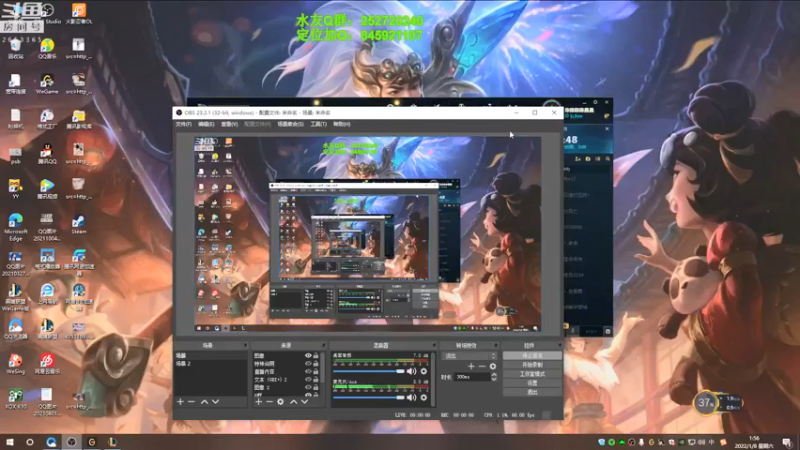The height and width of the screenshot is (450, 800).
Task: Click the OBS preview canvas
Action: (367, 234)
